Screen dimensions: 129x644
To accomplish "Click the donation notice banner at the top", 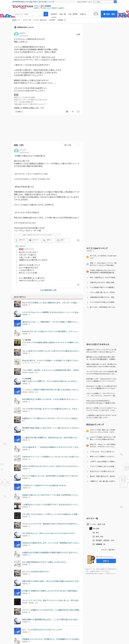I will [x=33, y=2].
